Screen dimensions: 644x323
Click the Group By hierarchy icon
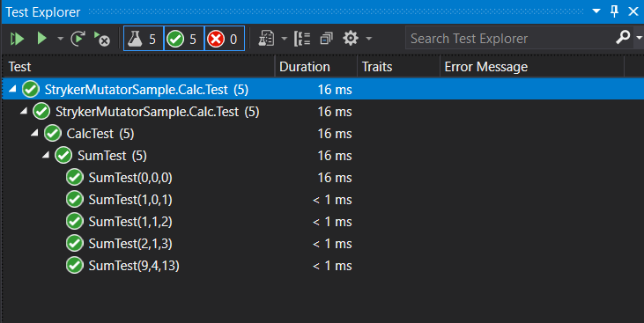(x=302, y=39)
